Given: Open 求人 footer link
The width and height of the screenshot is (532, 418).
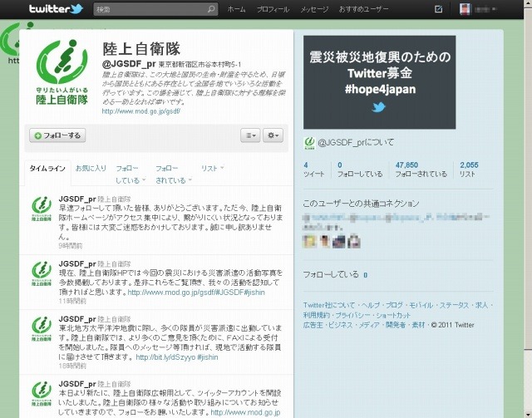Looking at the screenshot, I should pos(481,305).
